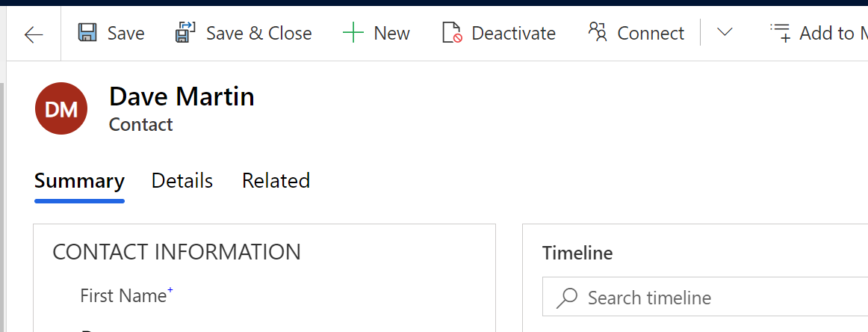Click the Timeline section heading
Screen dimensions: 868x332
577,253
